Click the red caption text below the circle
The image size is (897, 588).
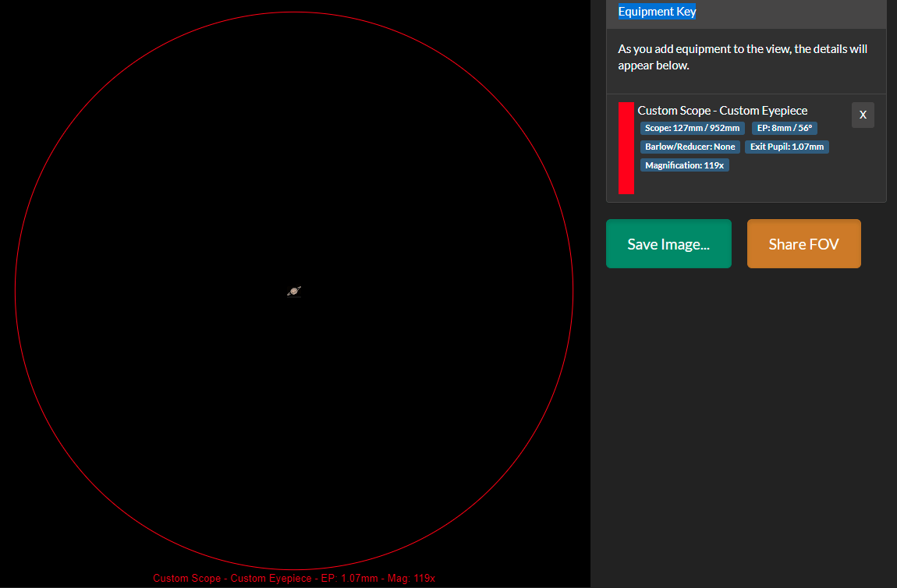point(294,578)
